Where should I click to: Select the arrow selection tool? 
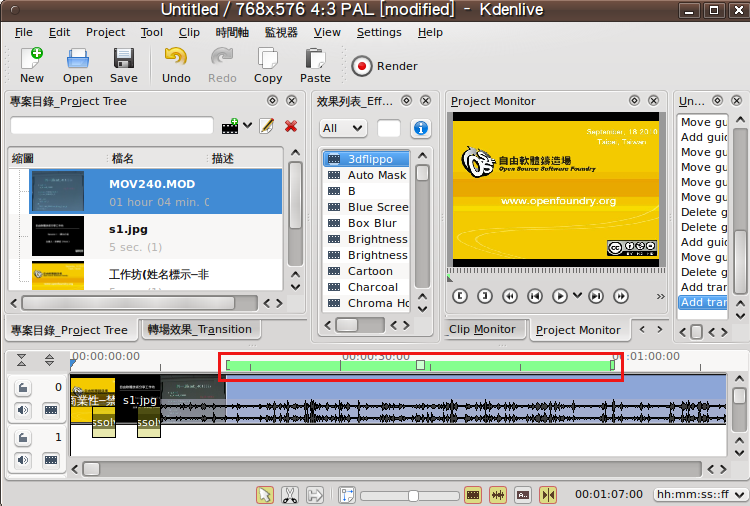coord(265,495)
